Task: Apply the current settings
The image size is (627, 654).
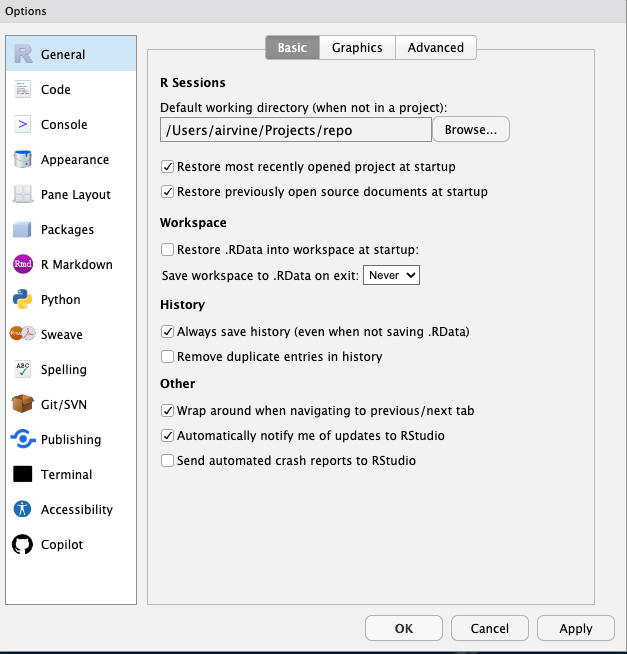Action: 576,628
